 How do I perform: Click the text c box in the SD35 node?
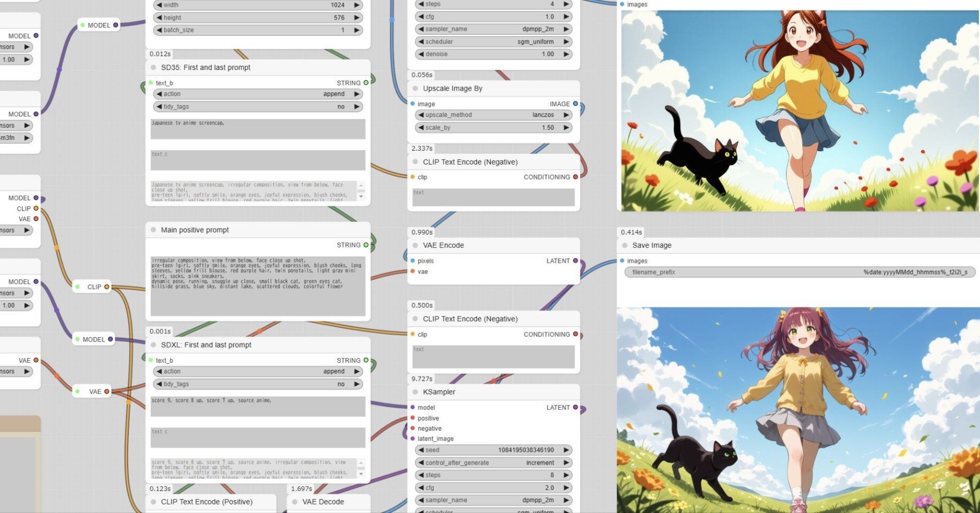pos(258,160)
